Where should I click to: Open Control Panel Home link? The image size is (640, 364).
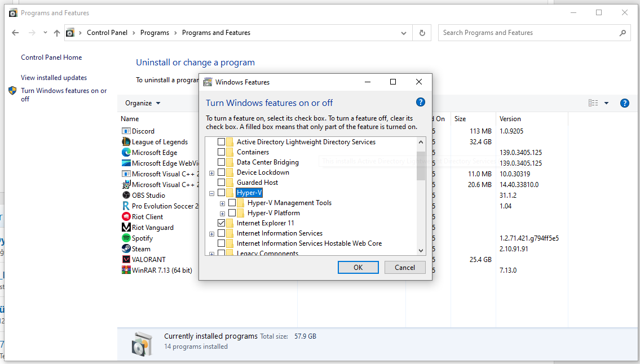tap(51, 57)
